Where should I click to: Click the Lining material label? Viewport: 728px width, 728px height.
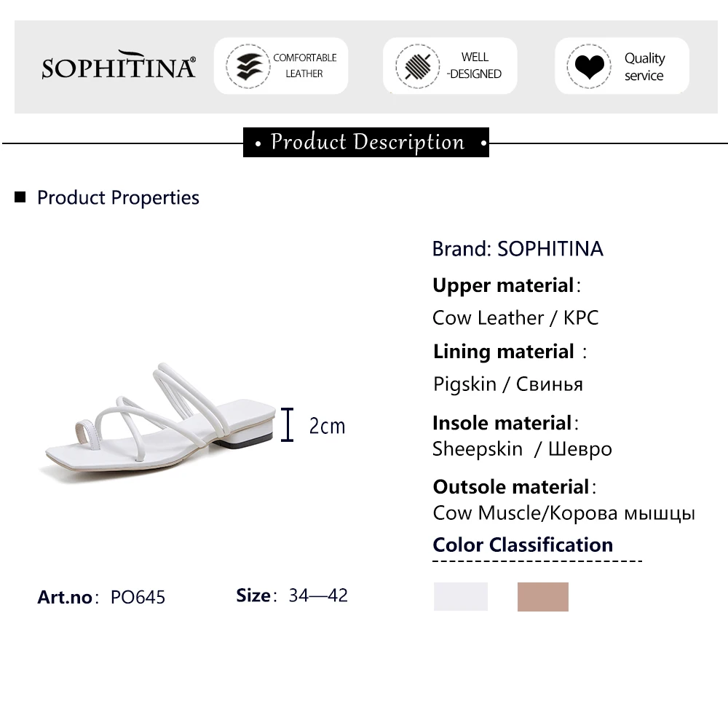click(504, 352)
